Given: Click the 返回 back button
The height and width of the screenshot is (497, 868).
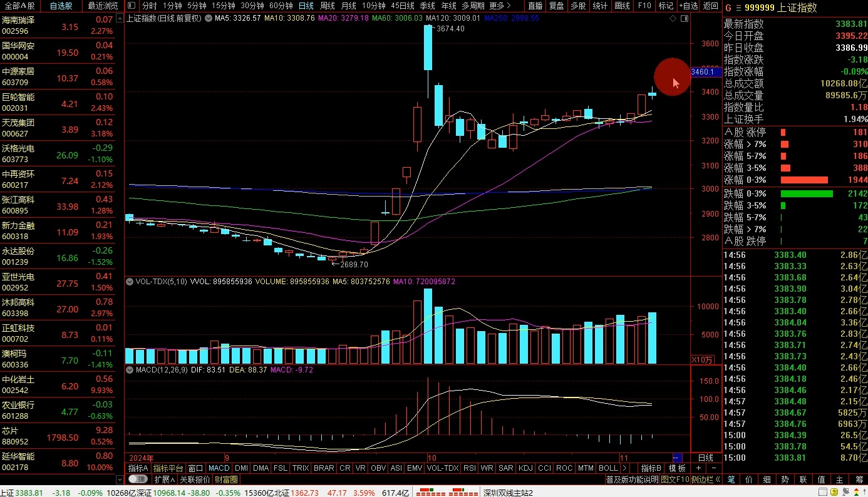Looking at the screenshot, I should coord(711,6).
